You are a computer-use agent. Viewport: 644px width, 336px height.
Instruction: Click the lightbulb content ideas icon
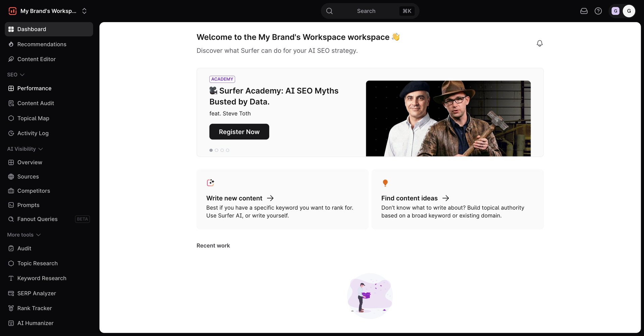tap(385, 183)
